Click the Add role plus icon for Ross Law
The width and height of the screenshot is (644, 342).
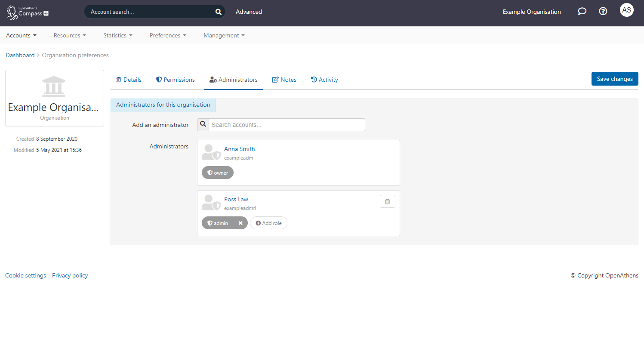[x=259, y=223]
